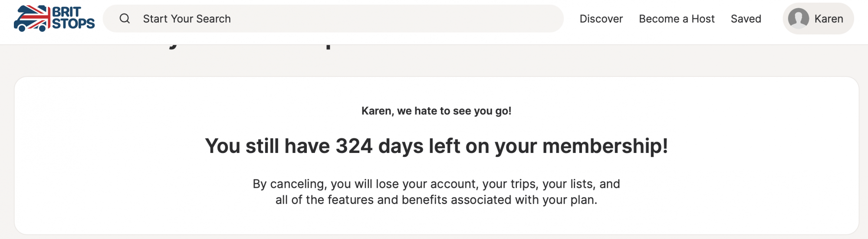The height and width of the screenshot is (239, 868).
Task: Click the word "membership!" in the heading
Action: 605,146
